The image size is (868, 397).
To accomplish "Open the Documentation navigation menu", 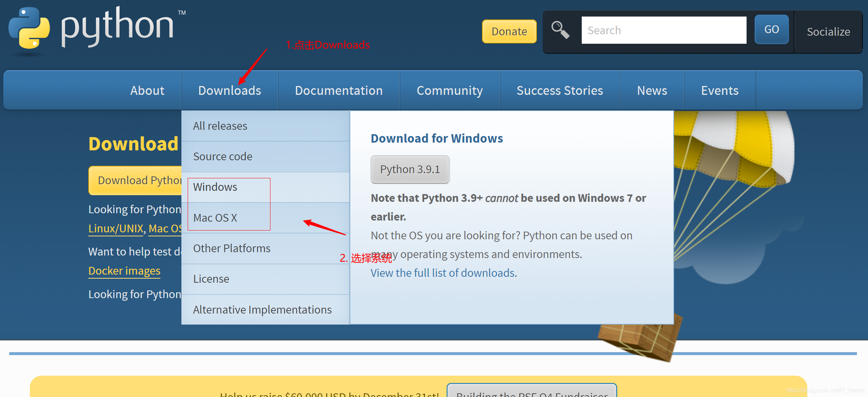I will (339, 90).
